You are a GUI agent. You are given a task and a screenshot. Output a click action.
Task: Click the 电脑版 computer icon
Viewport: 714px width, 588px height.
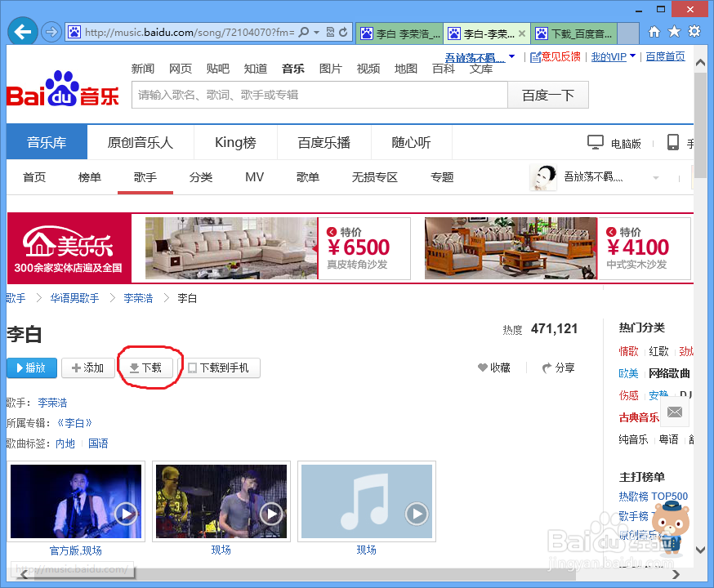coord(596,140)
